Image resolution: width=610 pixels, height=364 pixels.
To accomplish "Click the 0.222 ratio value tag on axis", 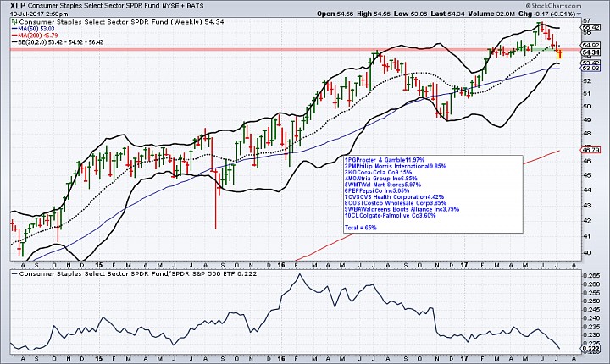I will point(591,350).
